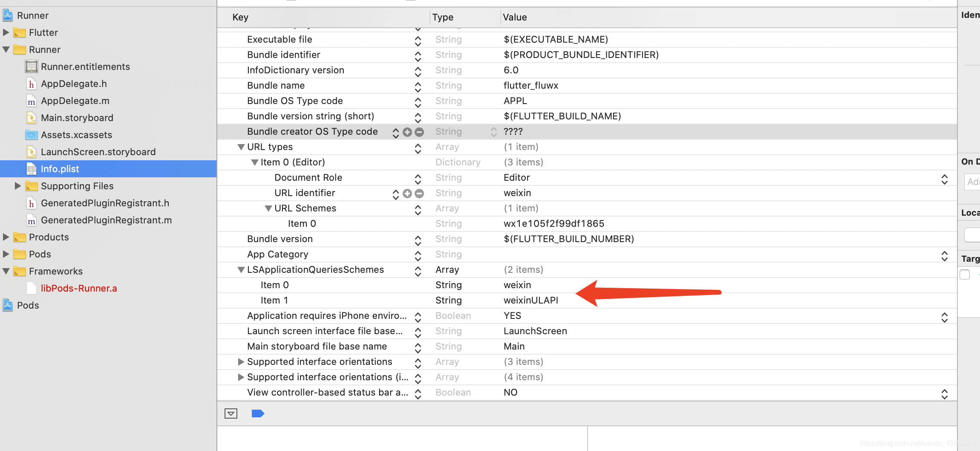Click the AppDelegate.h header file icon
This screenshot has height=451, width=980.
tap(32, 84)
